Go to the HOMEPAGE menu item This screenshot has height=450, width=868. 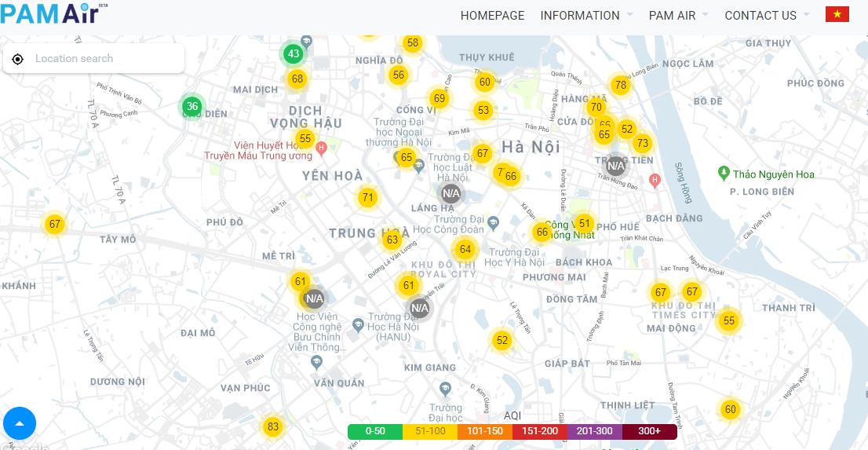pos(492,16)
